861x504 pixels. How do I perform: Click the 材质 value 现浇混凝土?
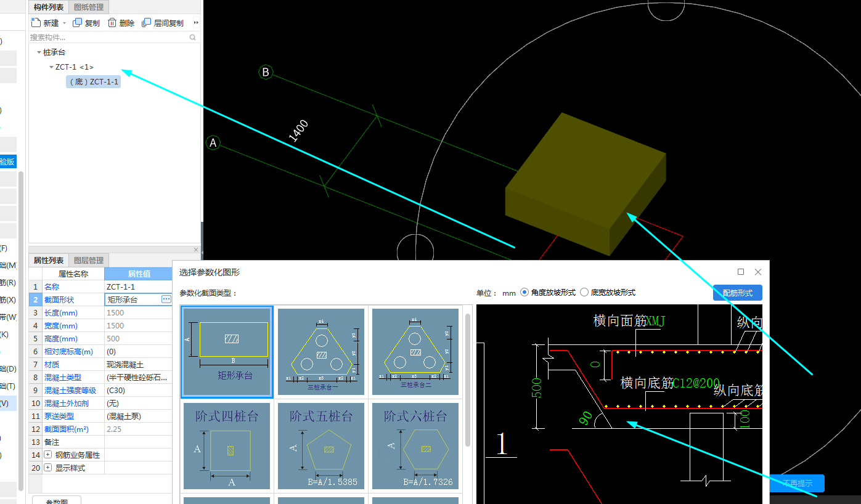coord(138,364)
